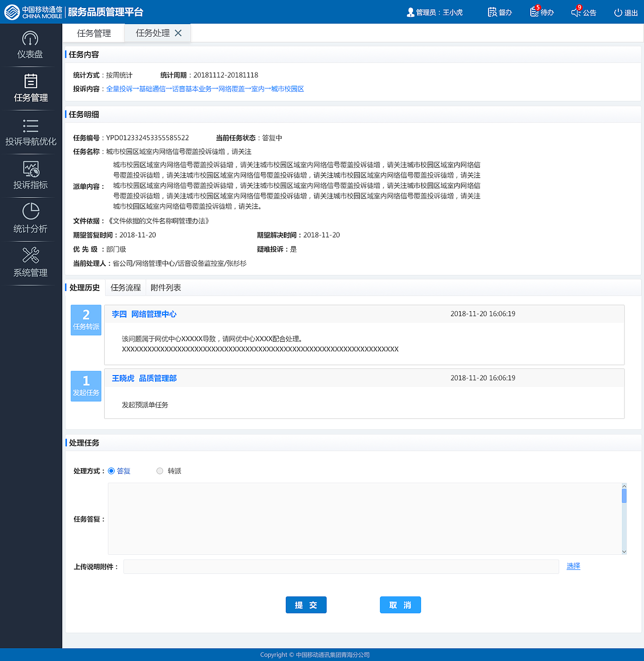Click the 统计方式 value 按周统计
The width and height of the screenshot is (644, 661).
point(119,75)
